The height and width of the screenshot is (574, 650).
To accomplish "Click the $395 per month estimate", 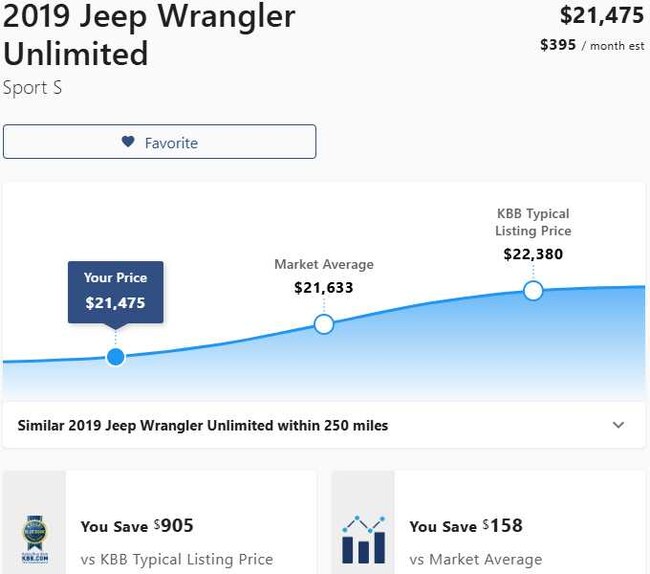I will (x=592, y=45).
